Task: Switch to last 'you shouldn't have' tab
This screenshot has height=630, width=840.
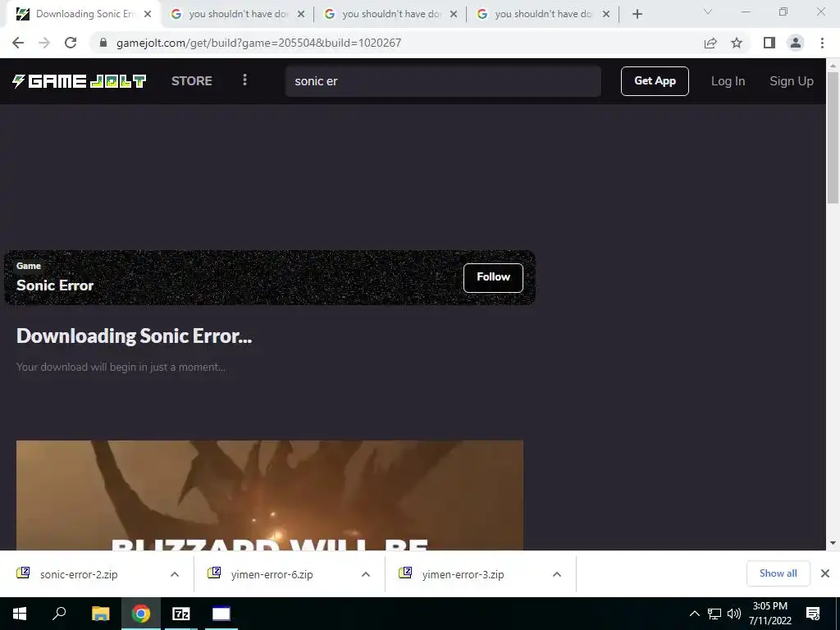Action: pos(543,14)
